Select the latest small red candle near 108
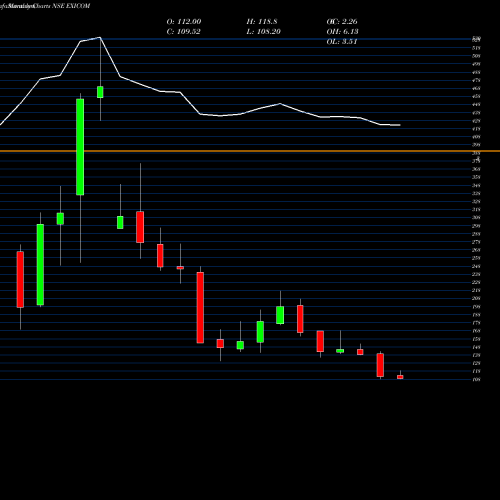 (400, 377)
